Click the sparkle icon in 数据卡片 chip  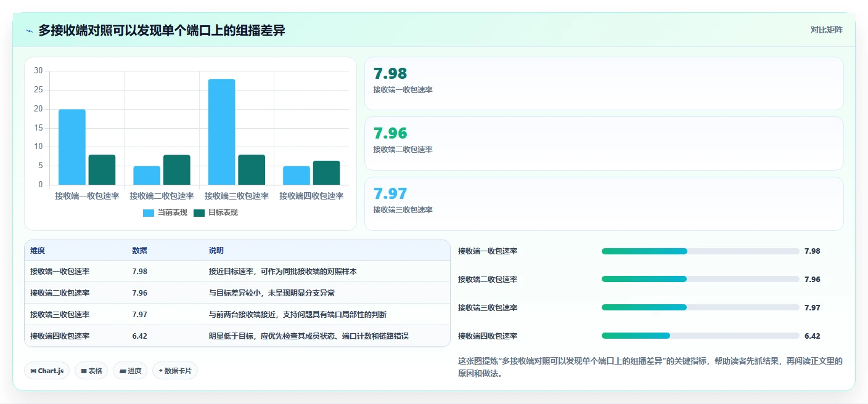pos(161,371)
